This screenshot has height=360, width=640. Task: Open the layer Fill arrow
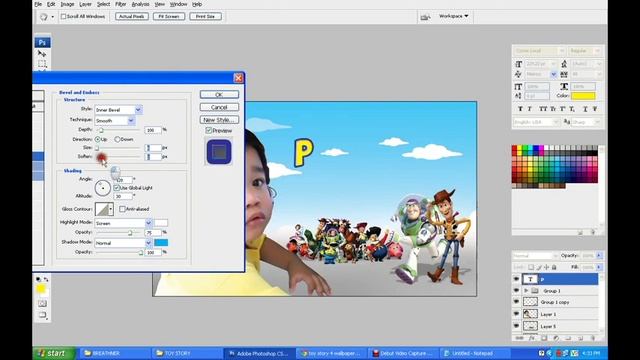pyautogui.click(x=599, y=267)
